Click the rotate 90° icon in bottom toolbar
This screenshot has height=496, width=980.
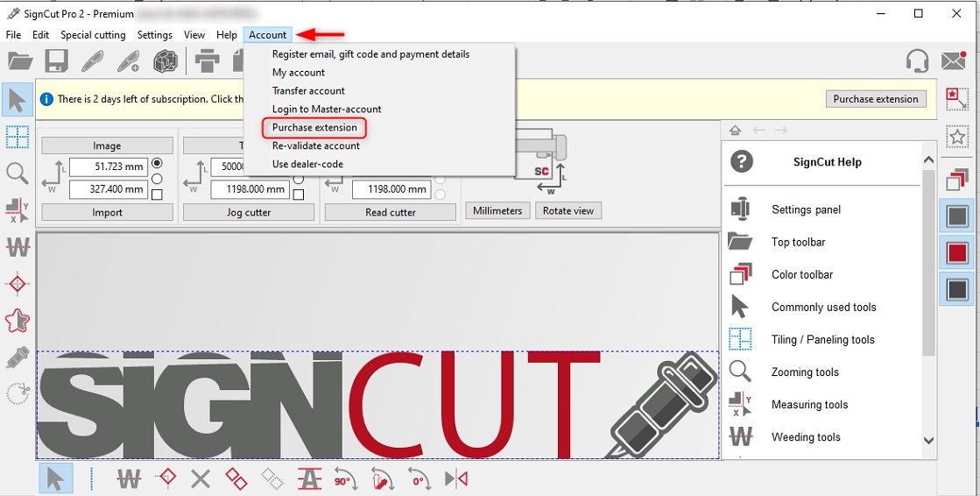pos(346,479)
